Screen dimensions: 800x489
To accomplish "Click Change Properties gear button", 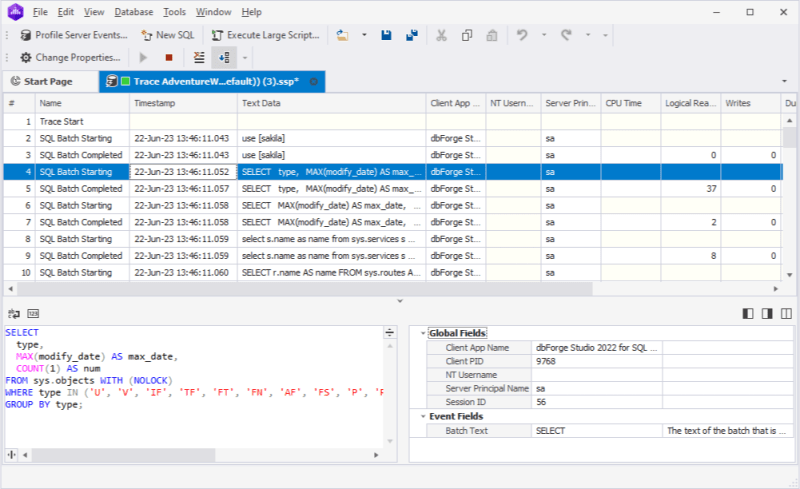I will [70, 57].
